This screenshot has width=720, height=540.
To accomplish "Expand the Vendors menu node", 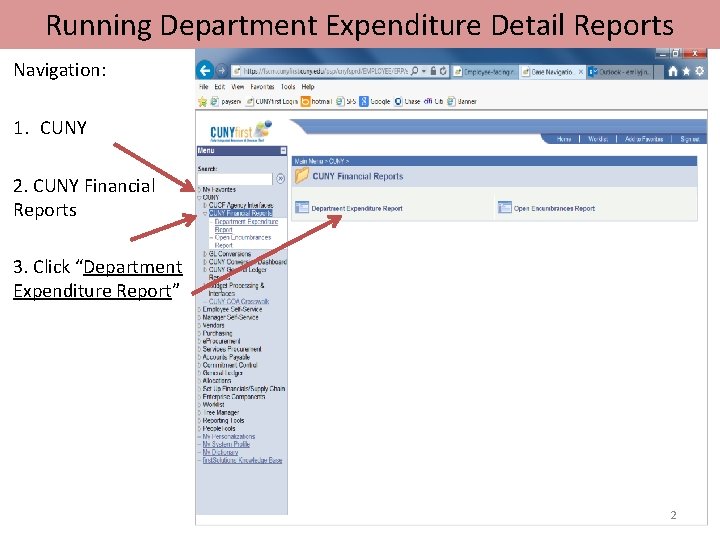I will pyautogui.click(x=199, y=325).
